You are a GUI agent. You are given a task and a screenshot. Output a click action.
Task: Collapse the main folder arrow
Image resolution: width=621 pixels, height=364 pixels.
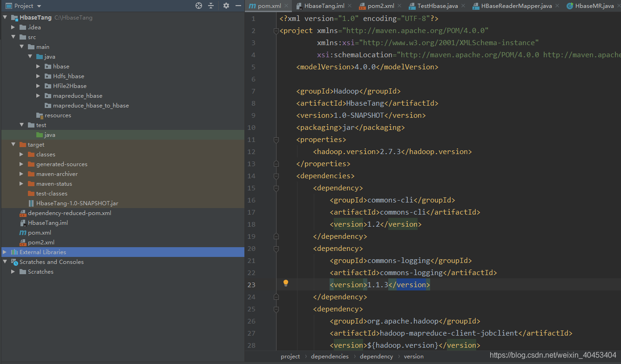tap(22, 47)
